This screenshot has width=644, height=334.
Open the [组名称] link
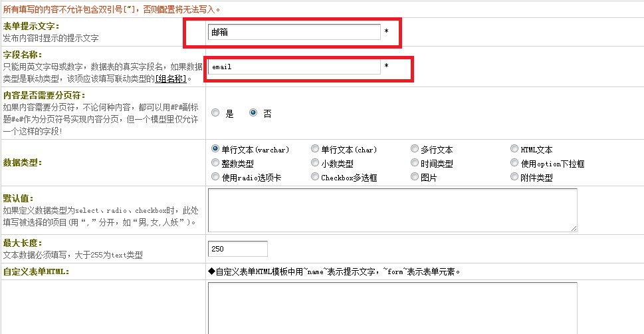coord(171,79)
